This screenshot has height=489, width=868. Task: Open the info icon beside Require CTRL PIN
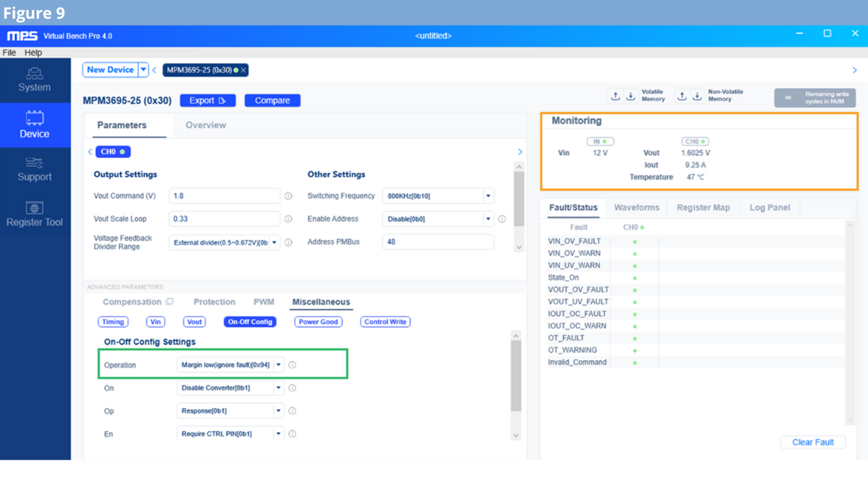click(292, 434)
